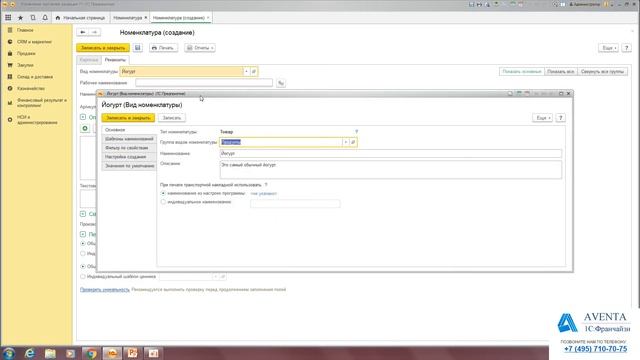Open Группа видов номенклатуры value with open icon
This screenshot has width=640, height=360.
coord(353,142)
